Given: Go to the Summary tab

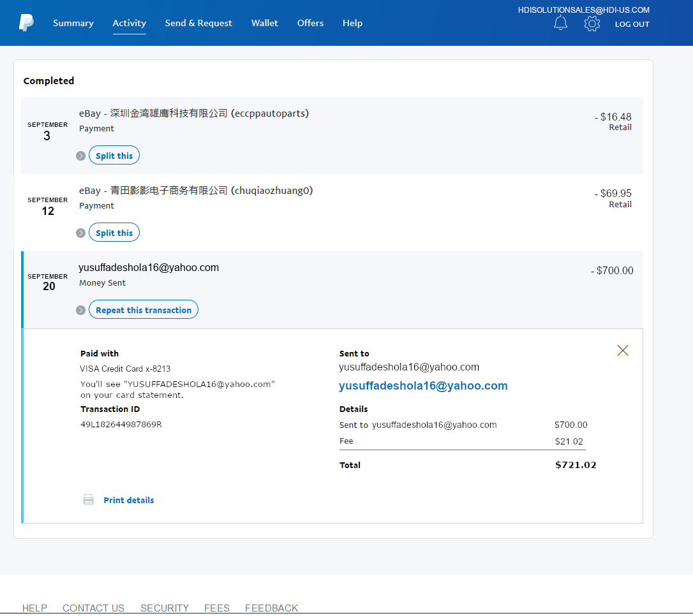Looking at the screenshot, I should click(73, 23).
